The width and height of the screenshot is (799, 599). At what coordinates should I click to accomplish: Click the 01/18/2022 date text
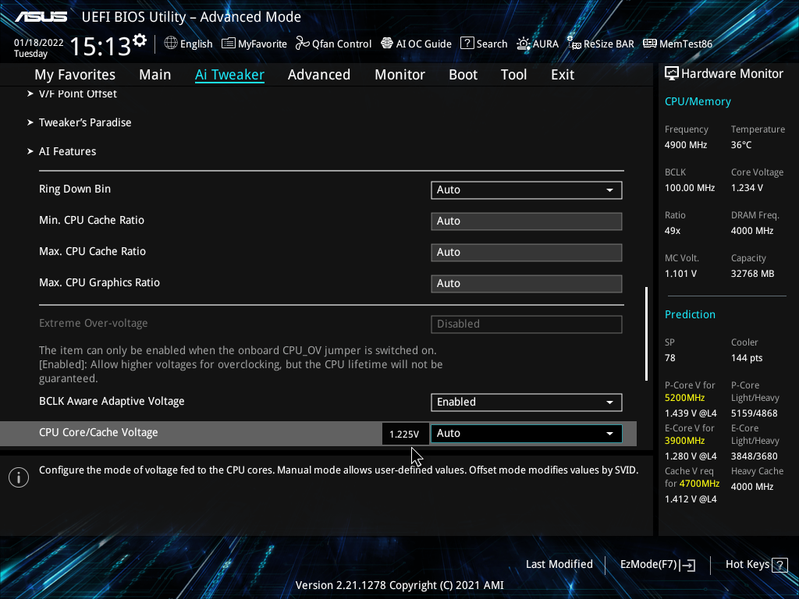(39, 42)
